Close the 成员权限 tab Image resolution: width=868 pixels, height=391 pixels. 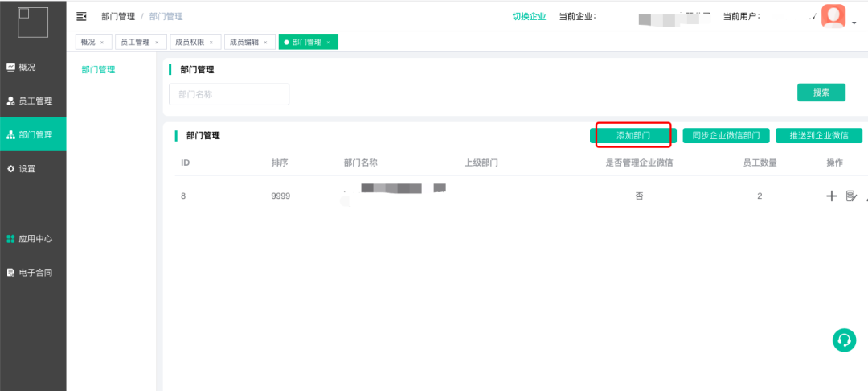coord(211,43)
